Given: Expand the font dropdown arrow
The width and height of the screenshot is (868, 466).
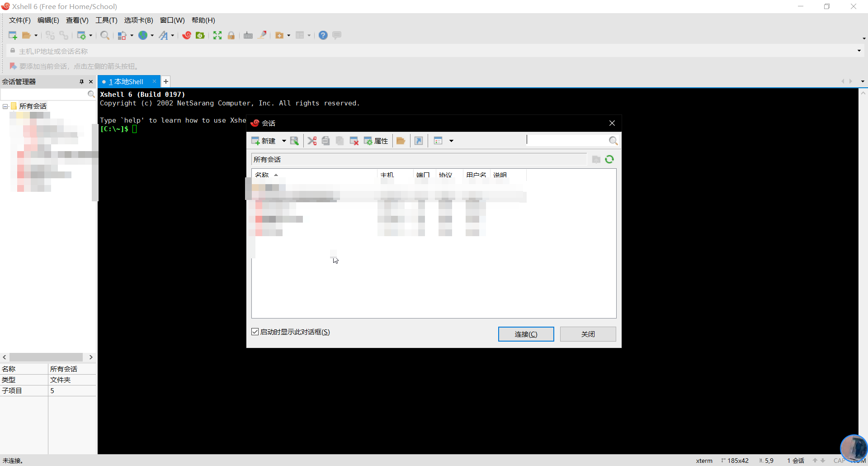Looking at the screenshot, I should (x=173, y=35).
